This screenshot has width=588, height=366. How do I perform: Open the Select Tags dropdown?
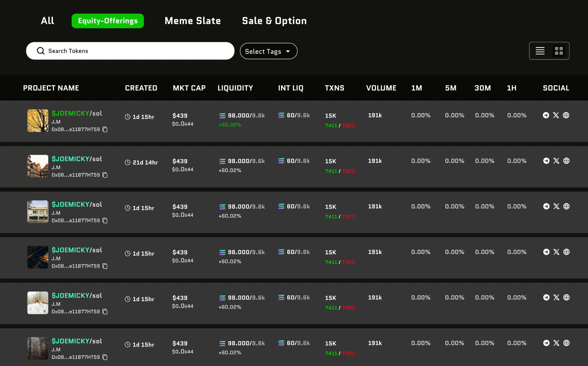pyautogui.click(x=268, y=51)
